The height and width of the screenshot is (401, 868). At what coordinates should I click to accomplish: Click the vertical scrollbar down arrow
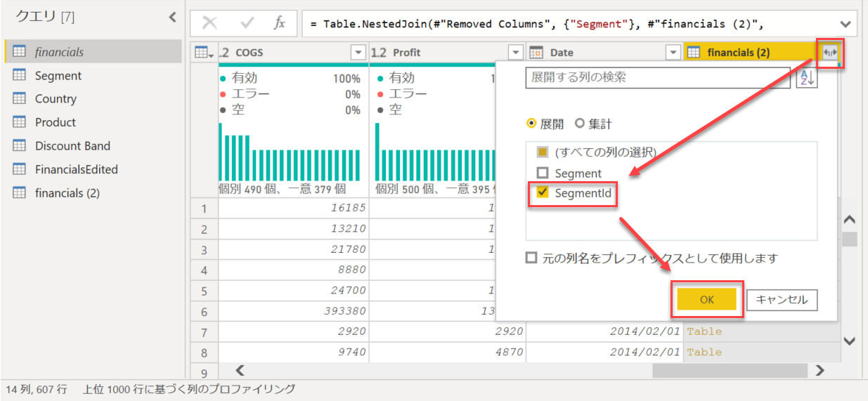click(x=849, y=341)
